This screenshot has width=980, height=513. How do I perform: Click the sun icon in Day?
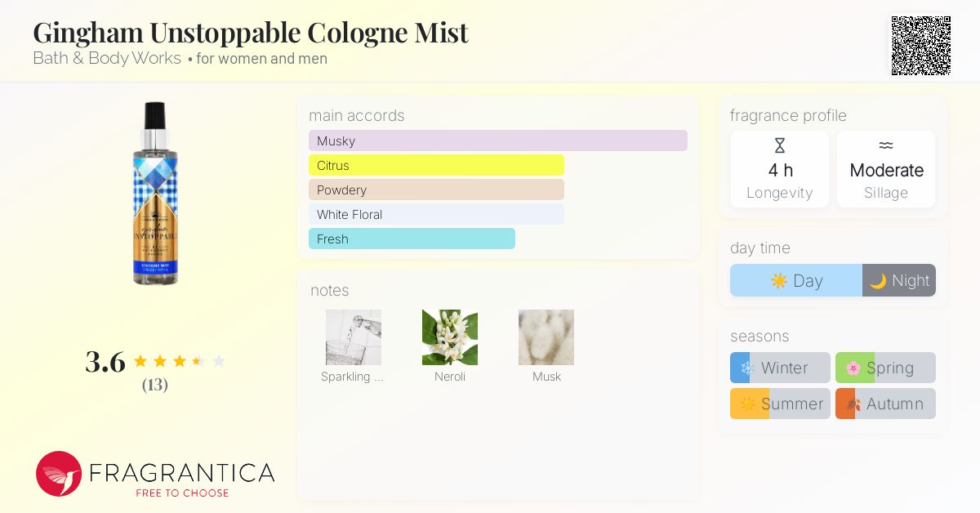(779, 281)
